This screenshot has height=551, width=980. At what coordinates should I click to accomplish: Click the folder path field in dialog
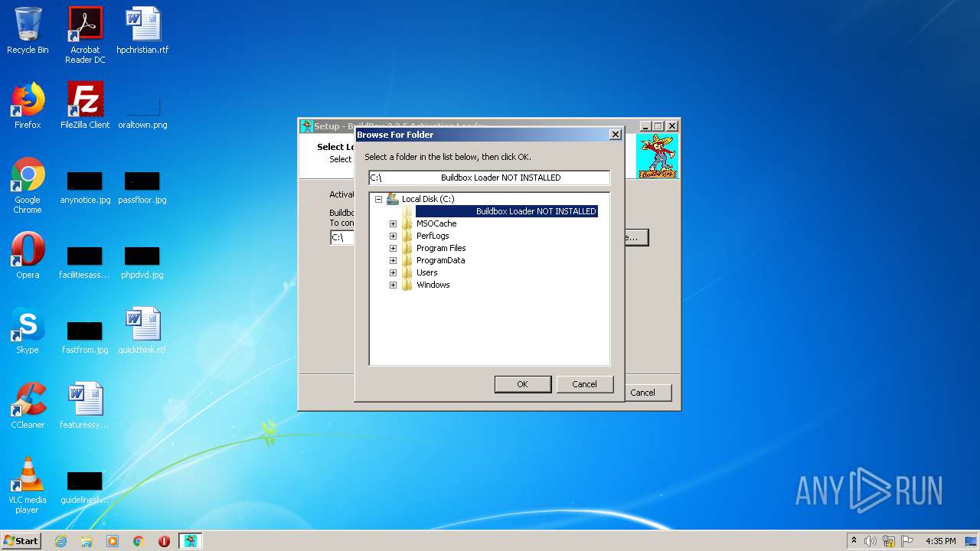(x=489, y=178)
